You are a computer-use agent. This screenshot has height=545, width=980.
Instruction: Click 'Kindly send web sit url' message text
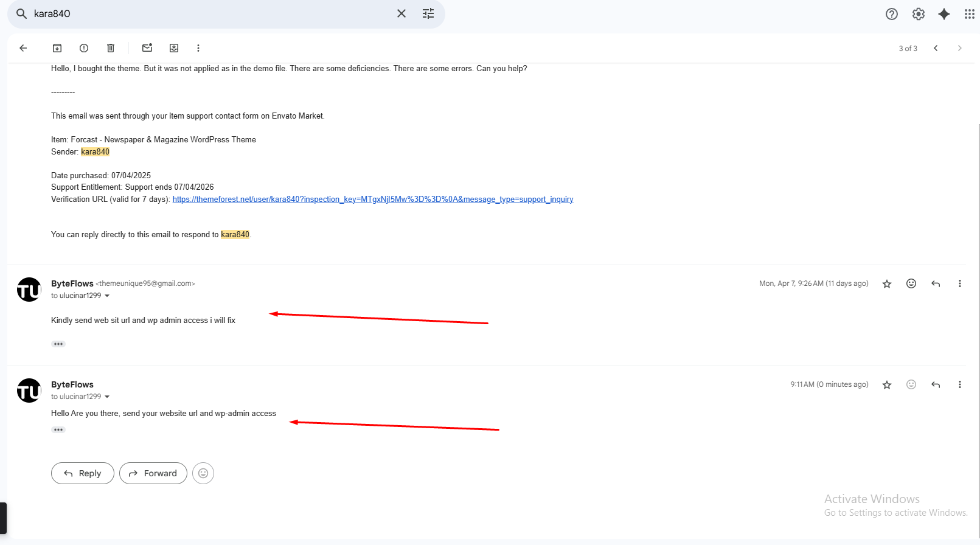tap(143, 320)
